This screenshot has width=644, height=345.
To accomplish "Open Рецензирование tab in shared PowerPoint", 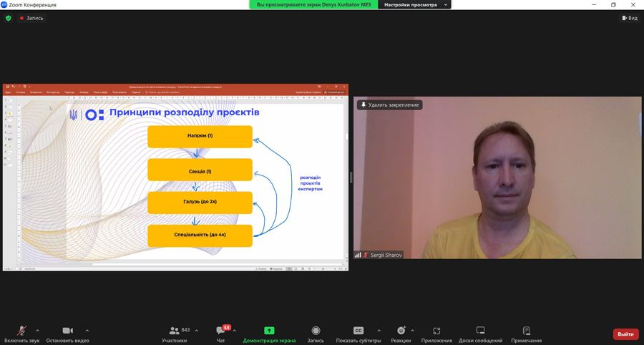I will click(x=119, y=92).
